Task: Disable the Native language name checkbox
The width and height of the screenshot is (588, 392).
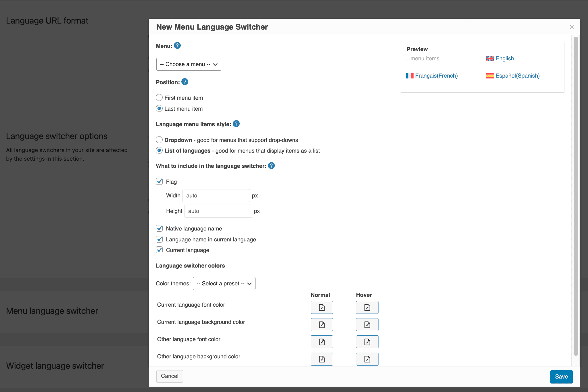Action: click(x=160, y=228)
